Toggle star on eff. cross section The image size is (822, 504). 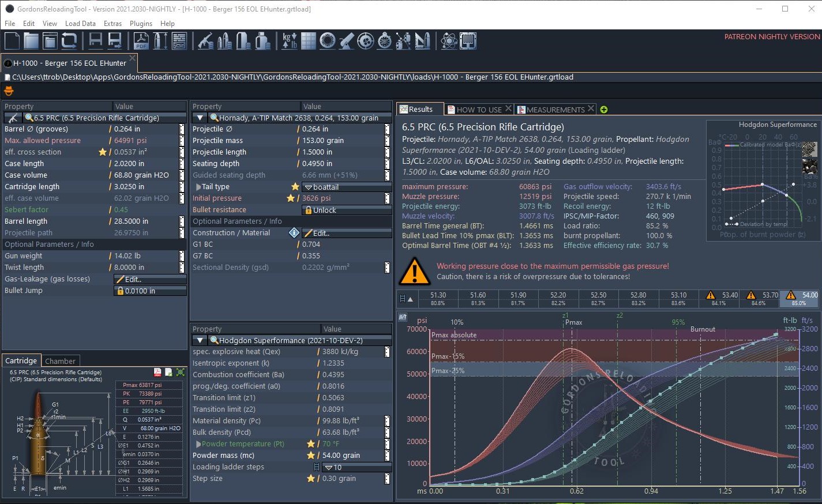[103, 152]
